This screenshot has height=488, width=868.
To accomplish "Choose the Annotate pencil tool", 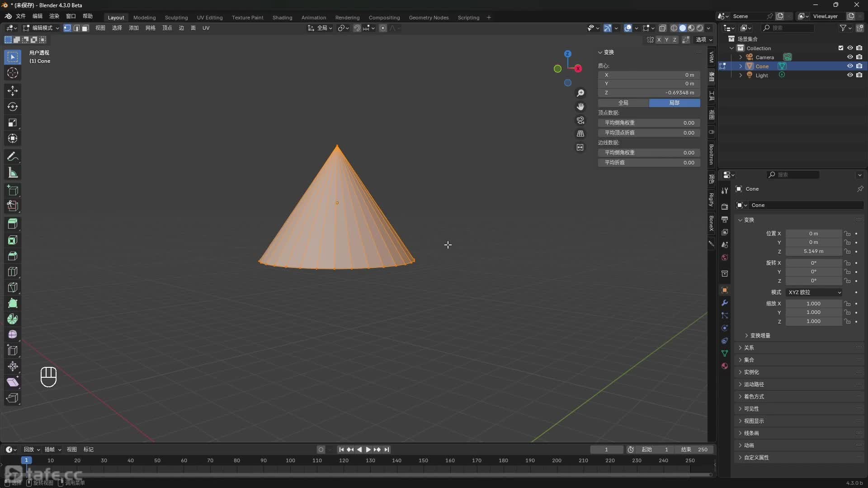I will tap(13, 157).
